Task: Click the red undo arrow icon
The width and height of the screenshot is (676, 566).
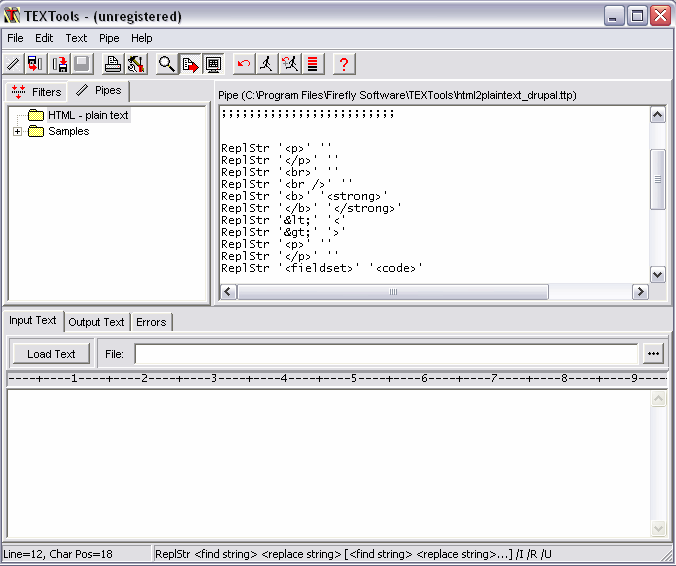Action: pyautogui.click(x=243, y=64)
